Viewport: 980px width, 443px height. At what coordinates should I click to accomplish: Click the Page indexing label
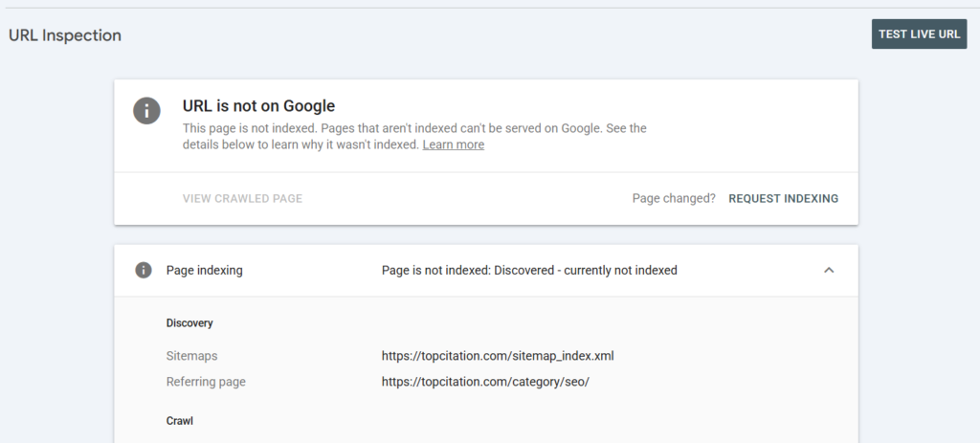coord(205,271)
